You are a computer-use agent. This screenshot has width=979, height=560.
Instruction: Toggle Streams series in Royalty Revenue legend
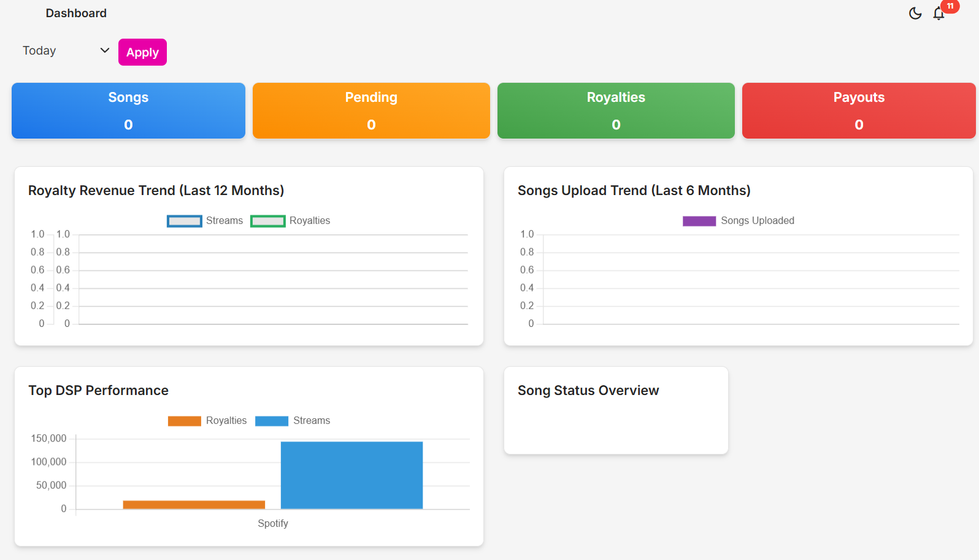[x=205, y=221]
